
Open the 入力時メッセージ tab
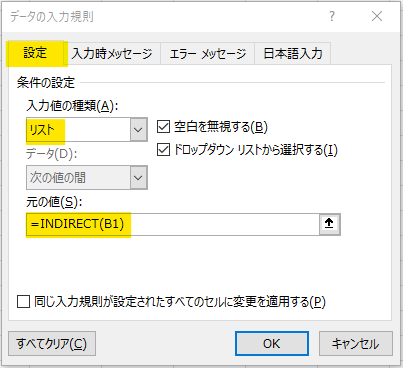click(x=112, y=54)
